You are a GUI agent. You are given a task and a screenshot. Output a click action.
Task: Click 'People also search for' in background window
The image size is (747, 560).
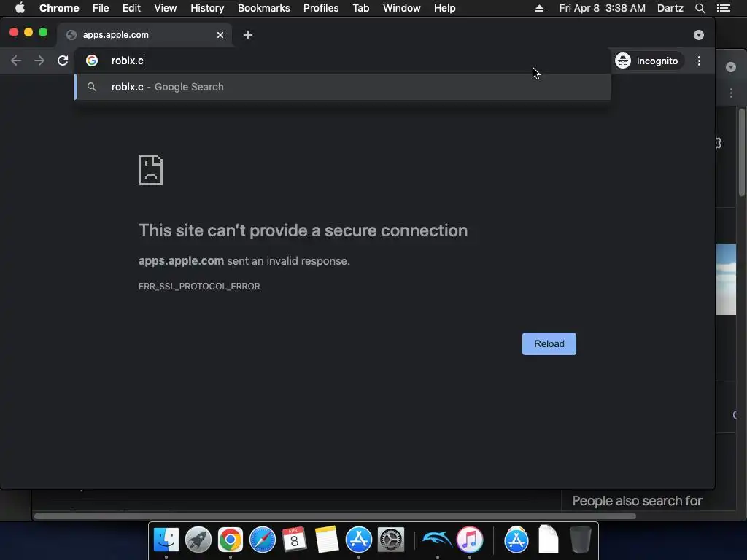pos(637,501)
